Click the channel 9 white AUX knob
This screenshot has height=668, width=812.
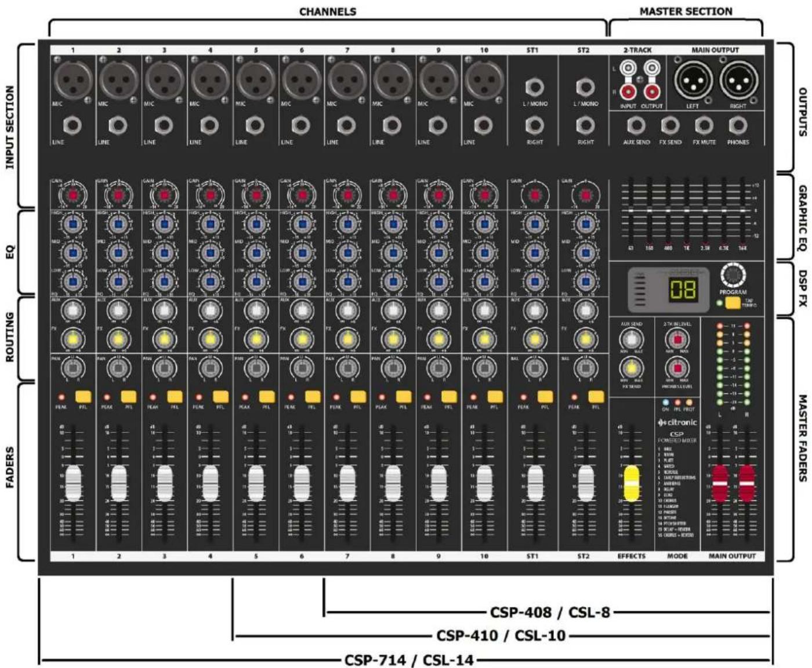(x=438, y=311)
